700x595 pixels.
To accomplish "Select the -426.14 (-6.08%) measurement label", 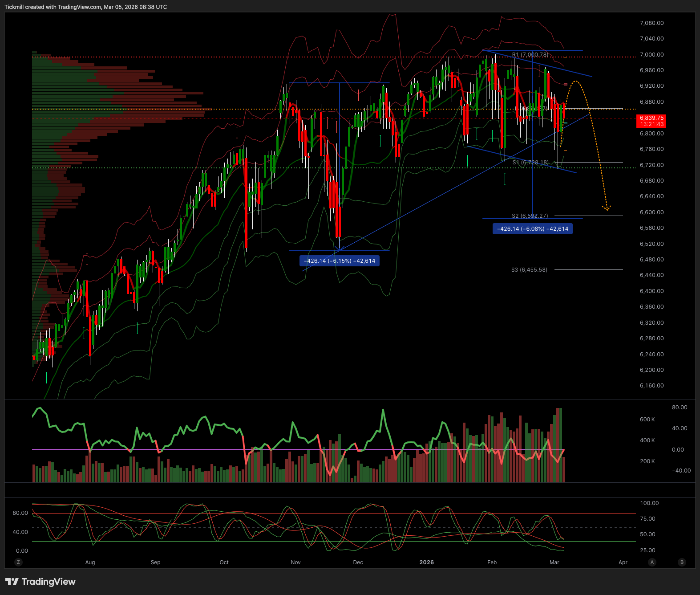I will click(533, 229).
